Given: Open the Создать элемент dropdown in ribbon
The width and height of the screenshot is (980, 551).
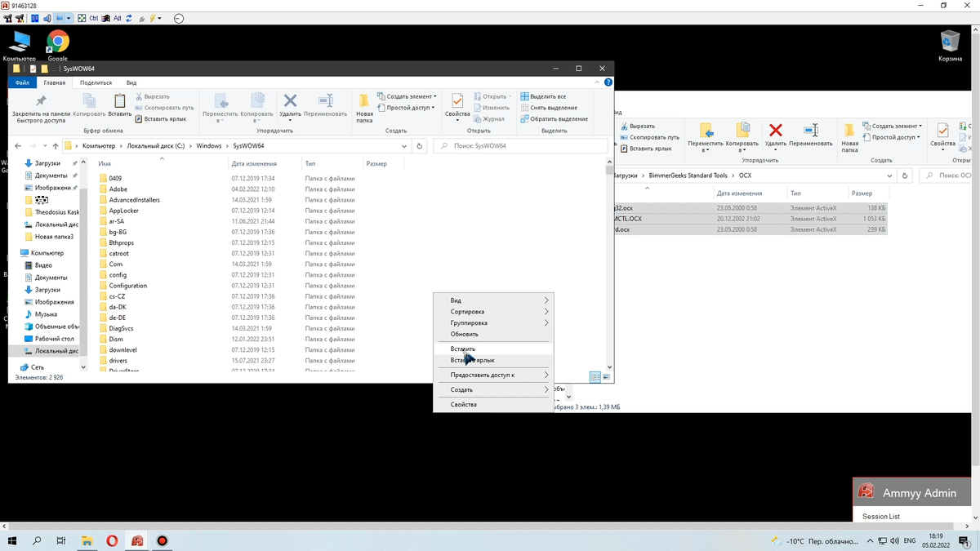Looking at the screenshot, I should pyautogui.click(x=408, y=96).
